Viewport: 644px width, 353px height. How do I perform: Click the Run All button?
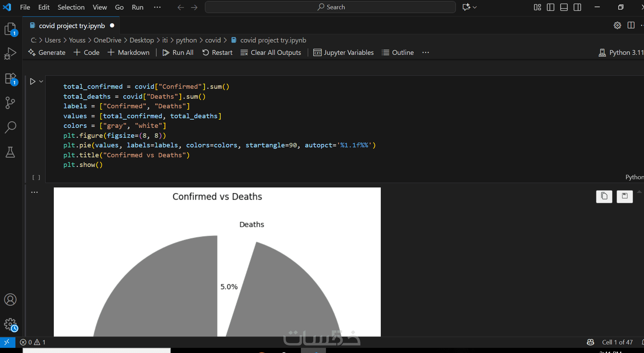[x=178, y=52]
